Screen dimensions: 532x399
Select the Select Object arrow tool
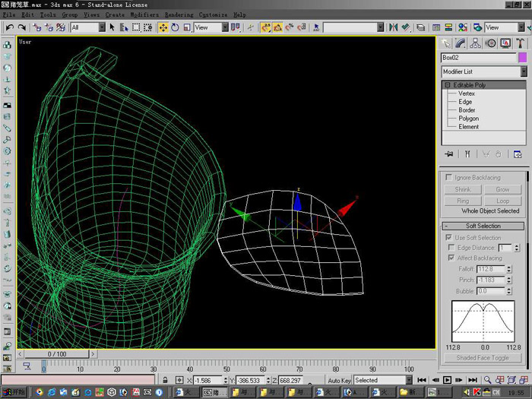pos(112,27)
